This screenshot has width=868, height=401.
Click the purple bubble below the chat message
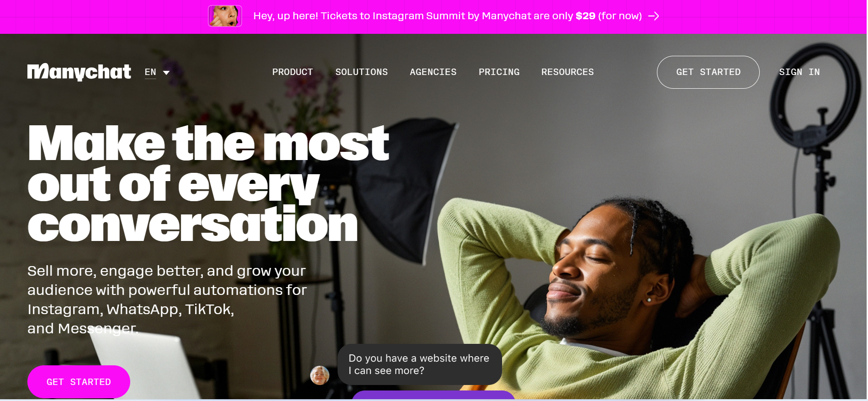click(433, 396)
